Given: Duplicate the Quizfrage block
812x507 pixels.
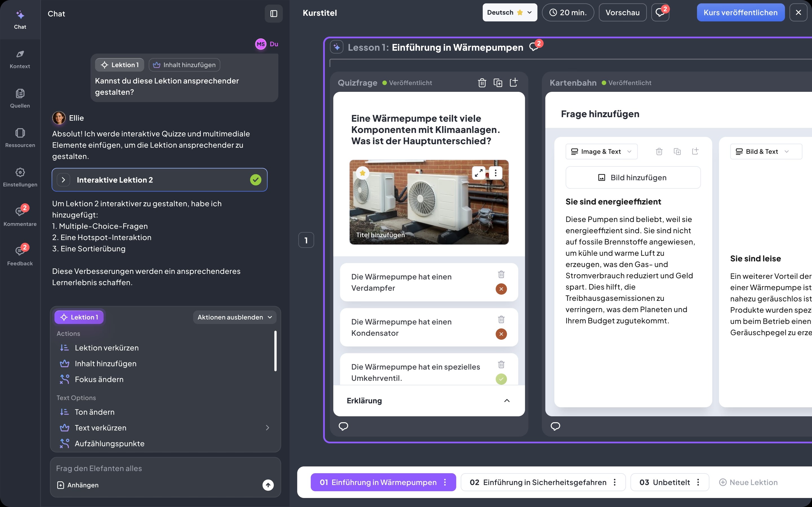Looking at the screenshot, I should tap(498, 83).
